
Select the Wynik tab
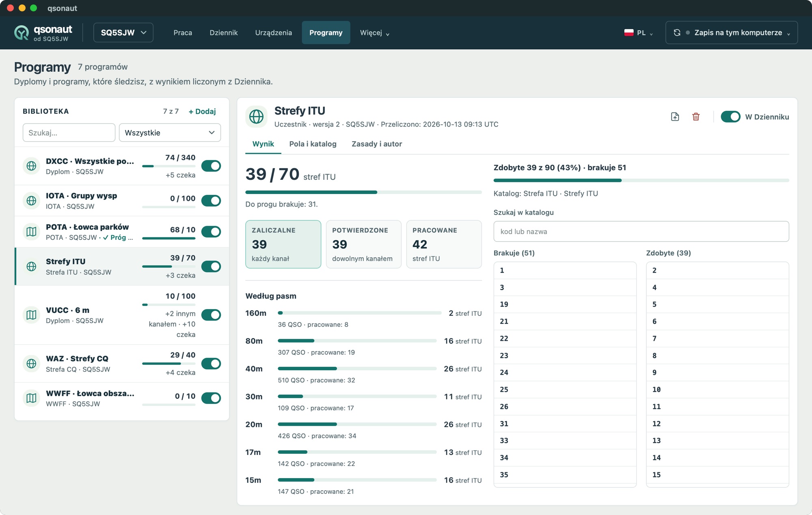pyautogui.click(x=263, y=144)
